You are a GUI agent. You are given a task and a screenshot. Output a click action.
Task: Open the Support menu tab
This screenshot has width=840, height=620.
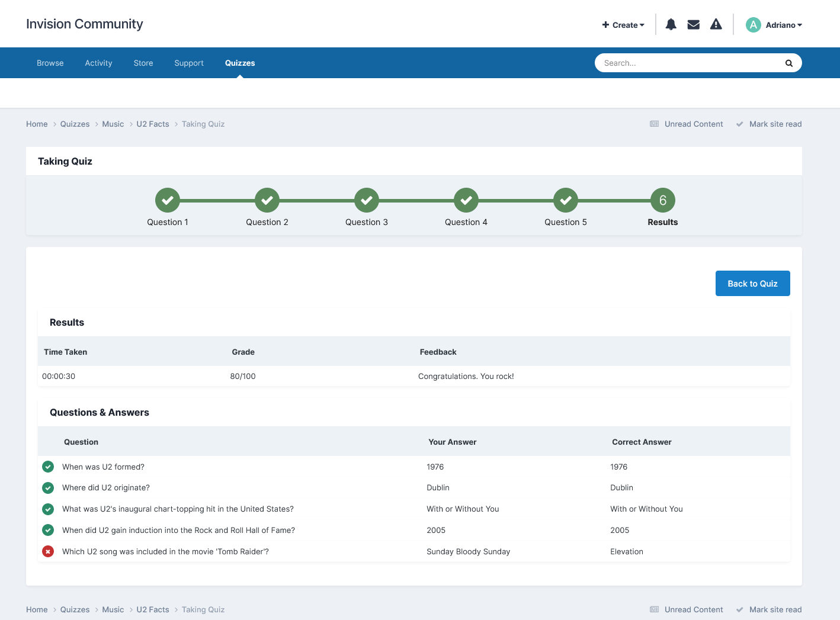tap(189, 63)
